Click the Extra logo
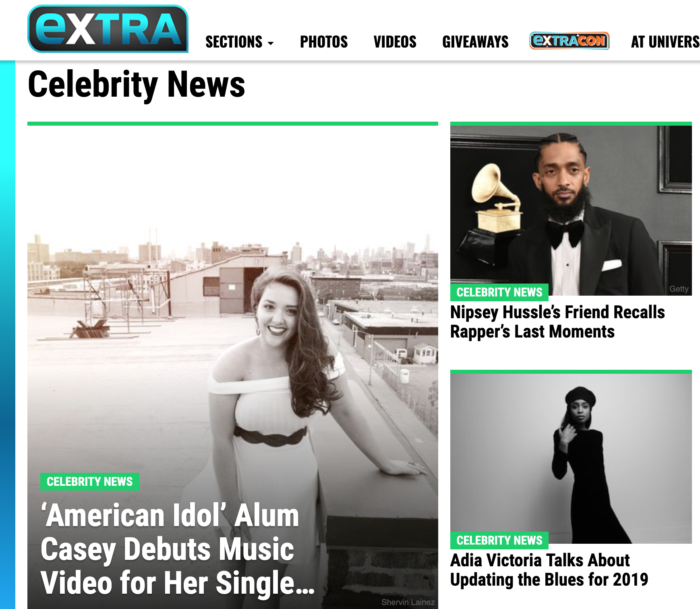700x609 pixels. [108, 29]
